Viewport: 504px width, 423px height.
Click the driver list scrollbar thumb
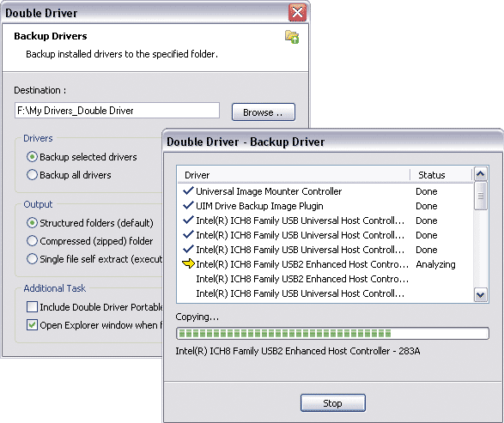[481, 196]
